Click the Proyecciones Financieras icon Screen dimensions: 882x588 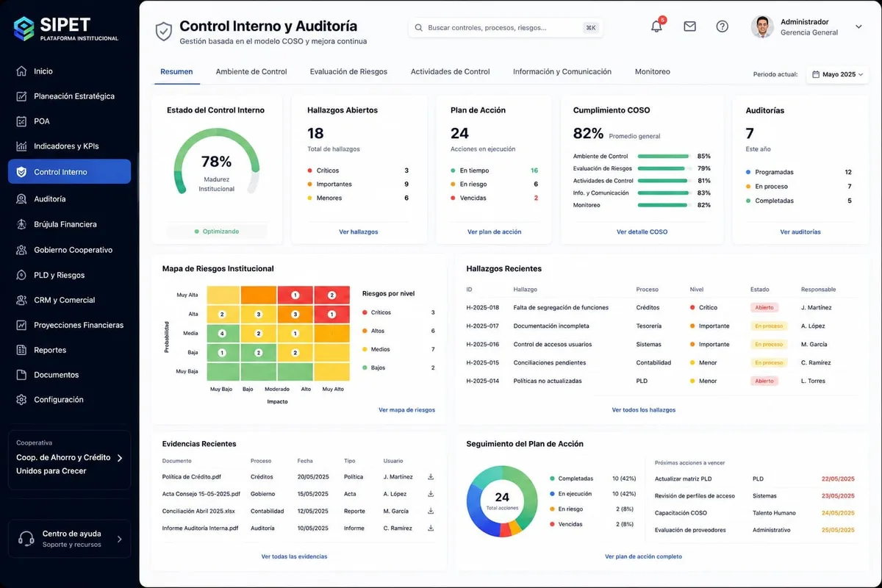[21, 325]
